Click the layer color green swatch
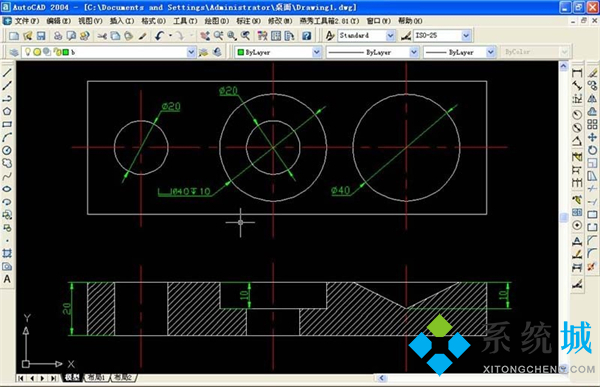 click(66, 52)
